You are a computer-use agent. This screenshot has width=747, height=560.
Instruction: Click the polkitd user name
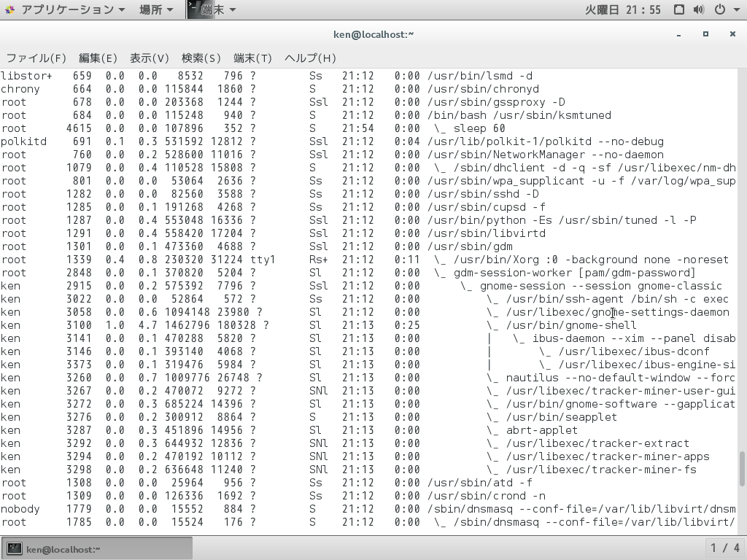coord(23,141)
